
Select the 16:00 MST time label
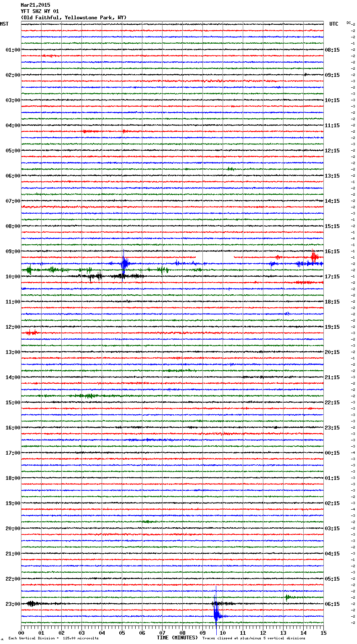[13, 428]
